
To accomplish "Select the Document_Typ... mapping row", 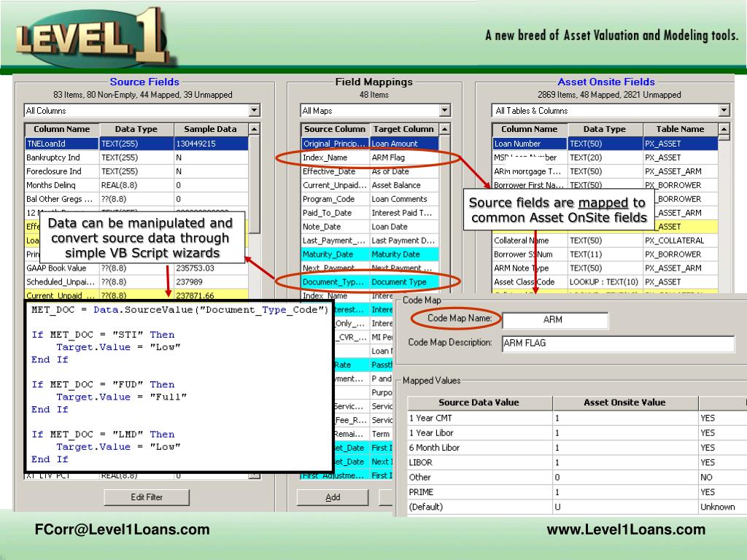I will [x=370, y=282].
